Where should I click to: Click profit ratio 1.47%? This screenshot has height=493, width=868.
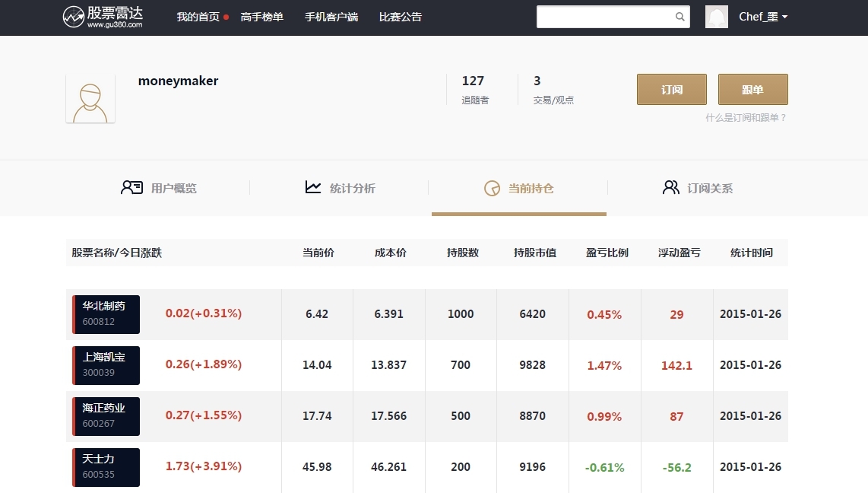click(x=604, y=366)
